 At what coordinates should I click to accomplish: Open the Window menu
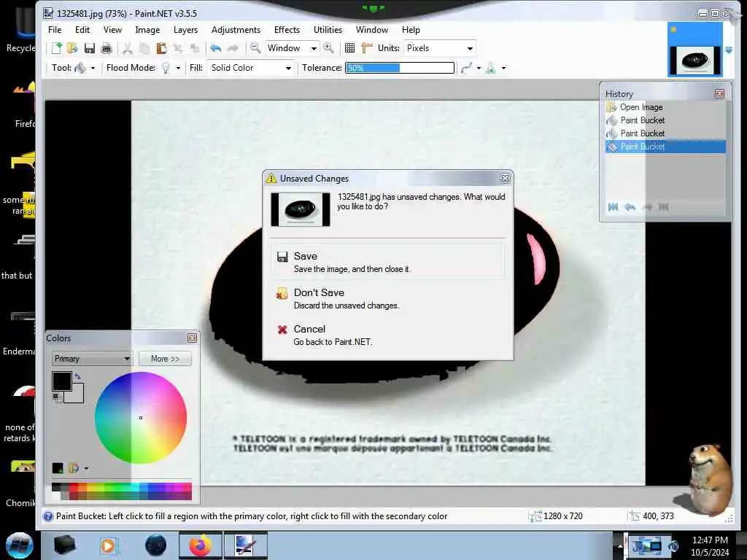(x=371, y=29)
